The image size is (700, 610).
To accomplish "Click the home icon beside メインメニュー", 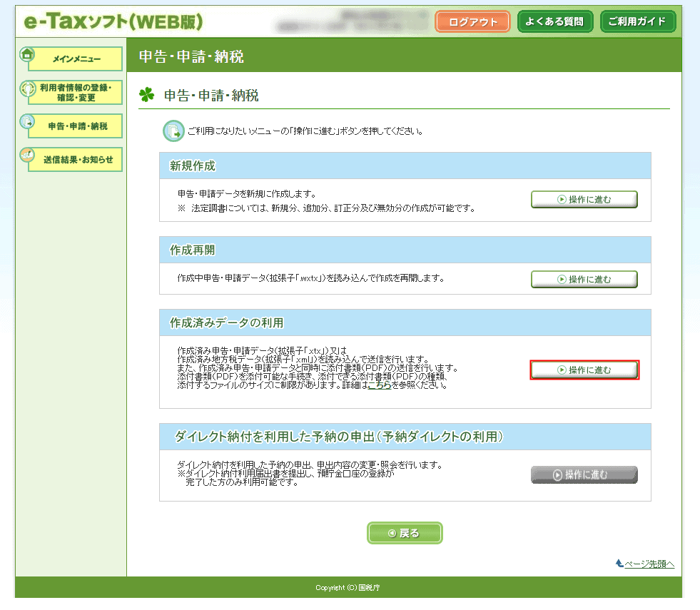I will tap(27, 54).
